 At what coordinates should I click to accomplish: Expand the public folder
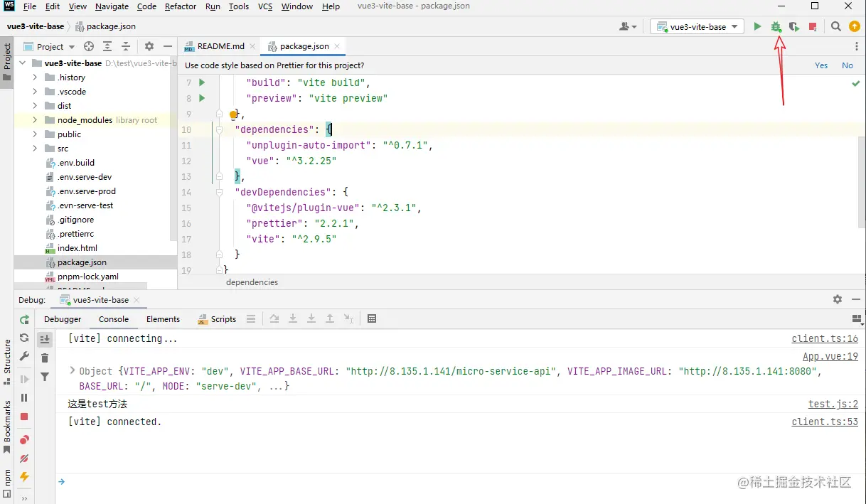tap(35, 134)
